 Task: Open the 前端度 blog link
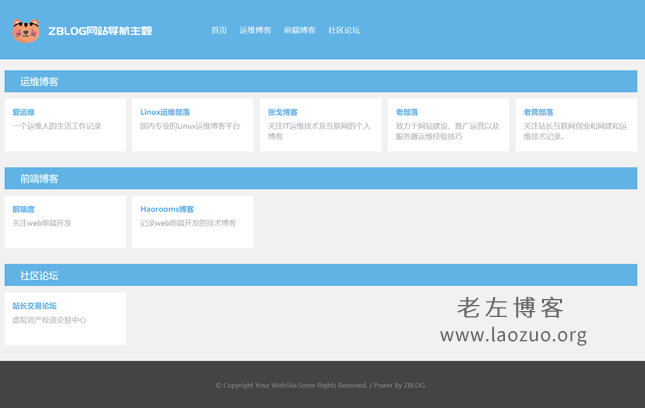coord(23,210)
